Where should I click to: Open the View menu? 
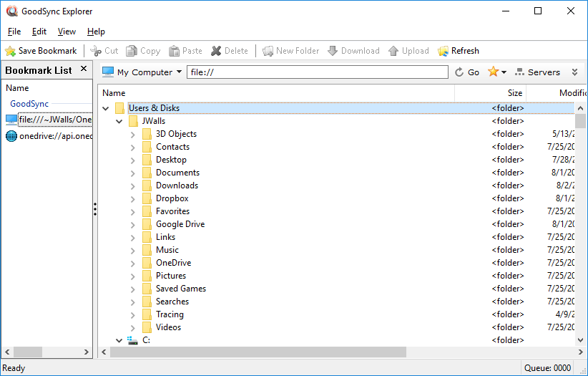(x=67, y=32)
